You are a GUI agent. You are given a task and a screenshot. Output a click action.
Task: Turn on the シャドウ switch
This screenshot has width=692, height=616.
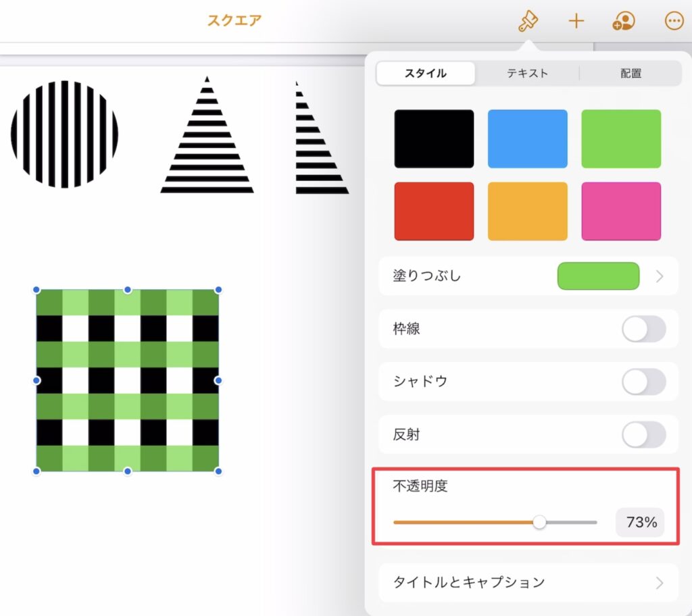tap(643, 382)
